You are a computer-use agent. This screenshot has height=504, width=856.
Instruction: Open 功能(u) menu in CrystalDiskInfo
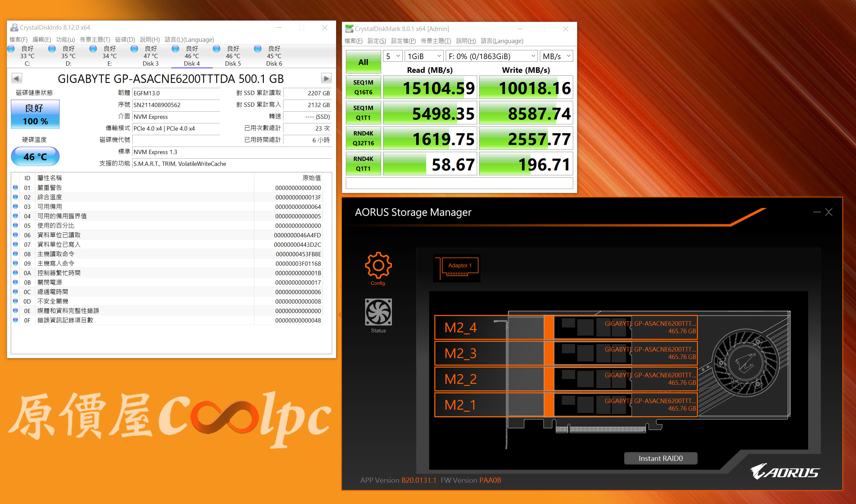[x=65, y=40]
